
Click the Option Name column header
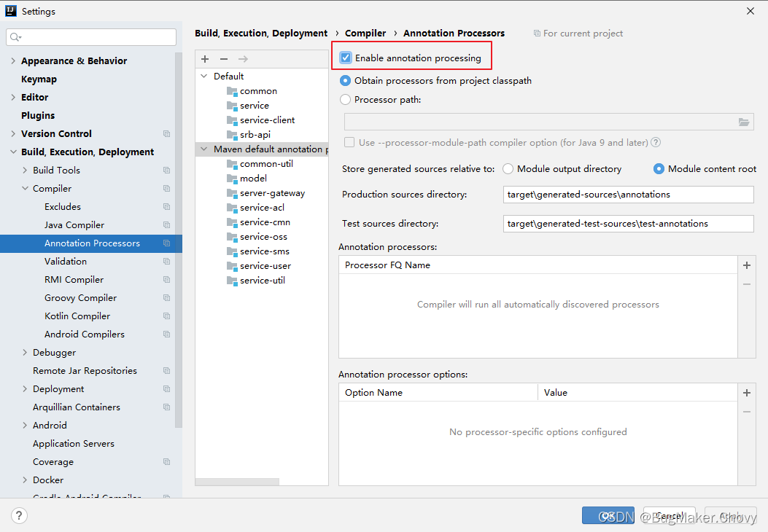click(438, 393)
